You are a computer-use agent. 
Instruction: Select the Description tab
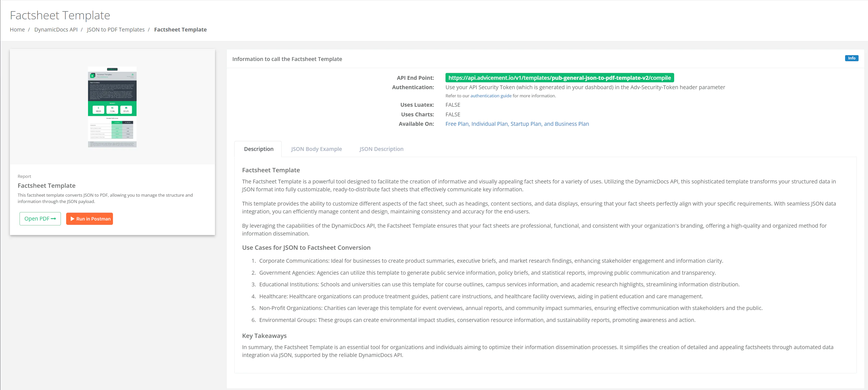[x=258, y=149]
